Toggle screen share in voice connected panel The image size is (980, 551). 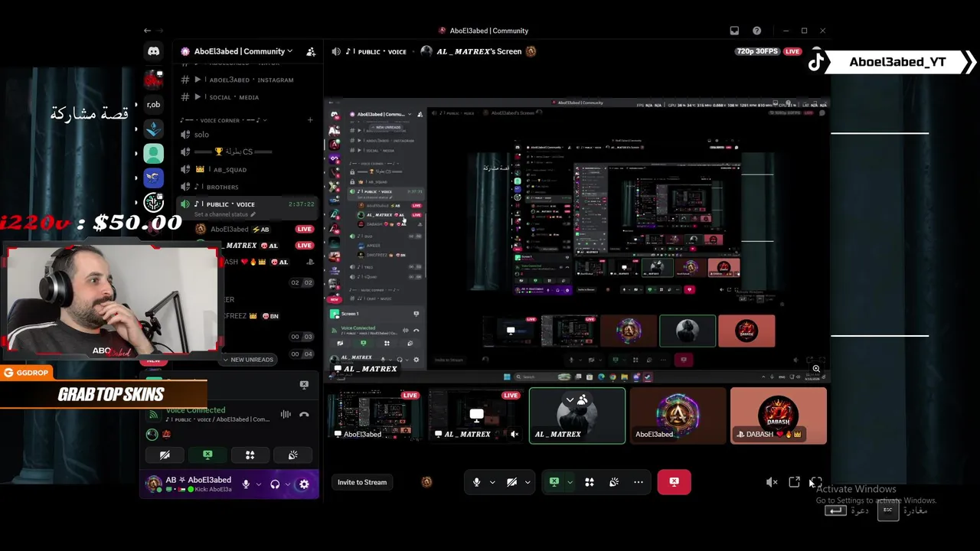click(x=207, y=455)
